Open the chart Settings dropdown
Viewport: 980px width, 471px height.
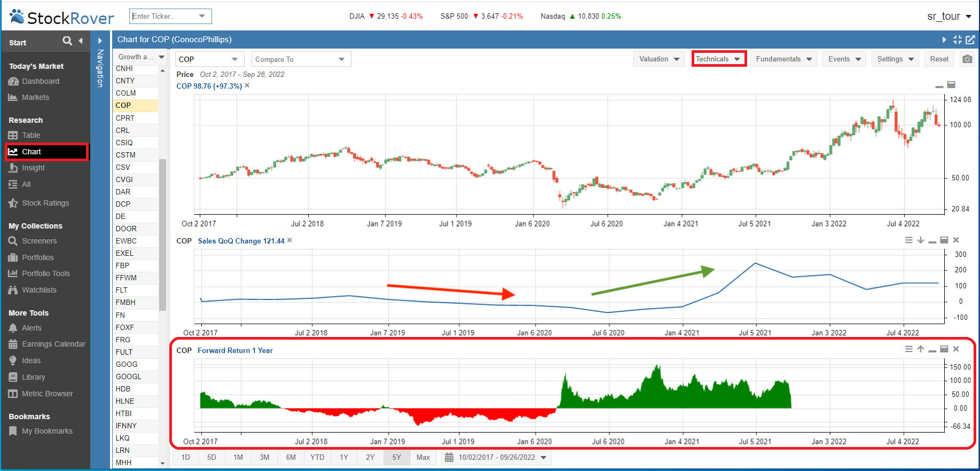pos(895,59)
